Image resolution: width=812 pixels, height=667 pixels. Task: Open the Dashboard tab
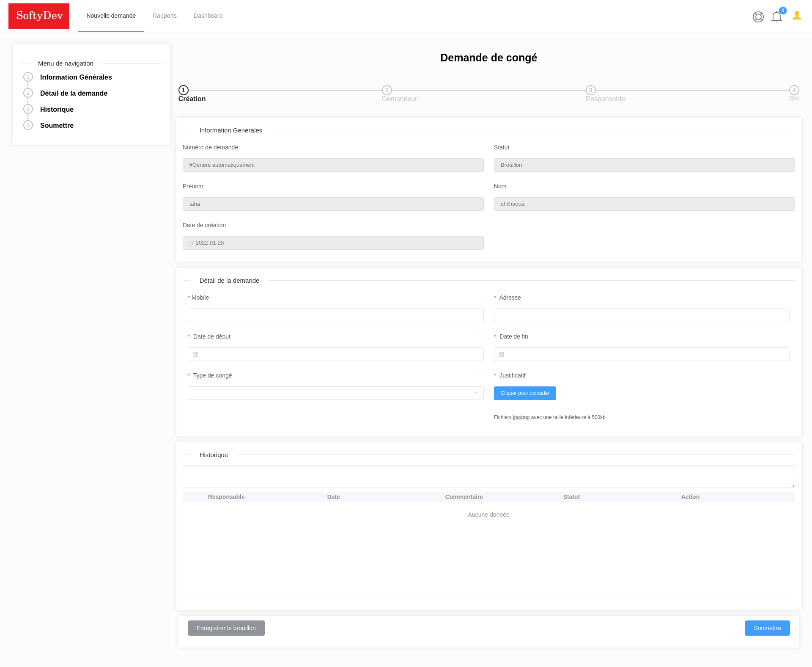(208, 16)
